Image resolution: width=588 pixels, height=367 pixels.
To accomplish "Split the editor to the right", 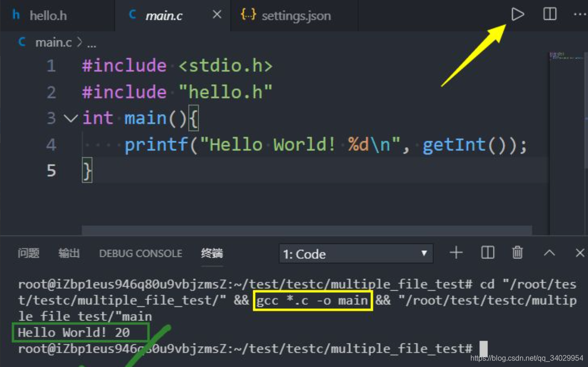I will point(550,14).
